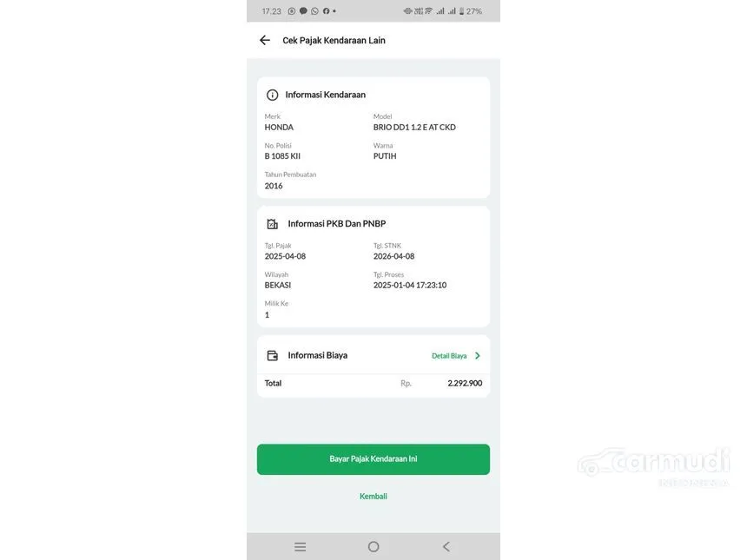Viewport: 747px width, 560px height.
Task: Click the plate number B 1085 KII
Action: point(282,156)
